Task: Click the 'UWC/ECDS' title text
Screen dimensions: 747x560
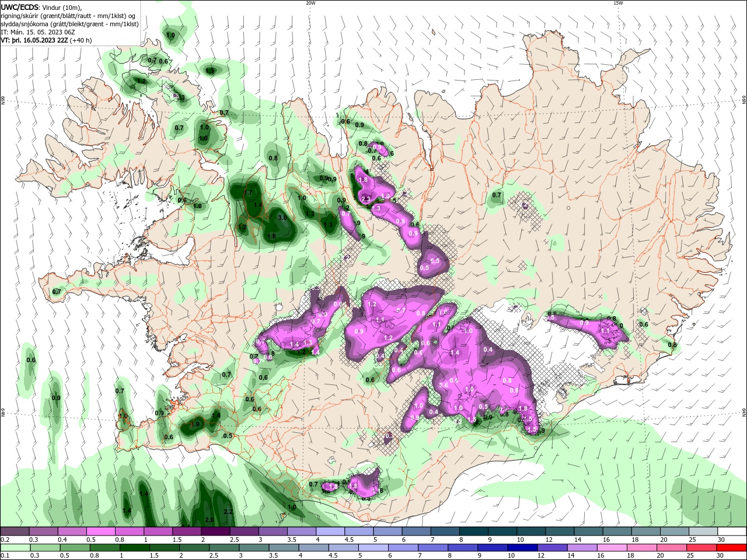Action: point(19,7)
